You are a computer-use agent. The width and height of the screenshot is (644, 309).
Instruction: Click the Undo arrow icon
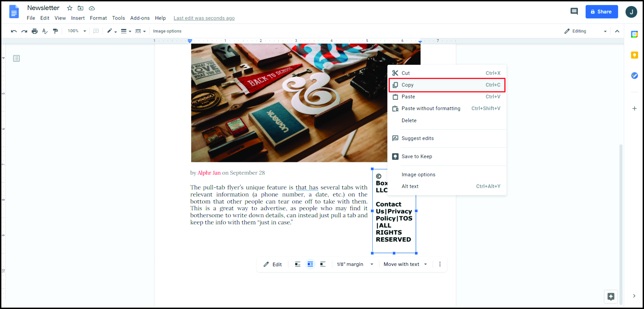pos(14,31)
